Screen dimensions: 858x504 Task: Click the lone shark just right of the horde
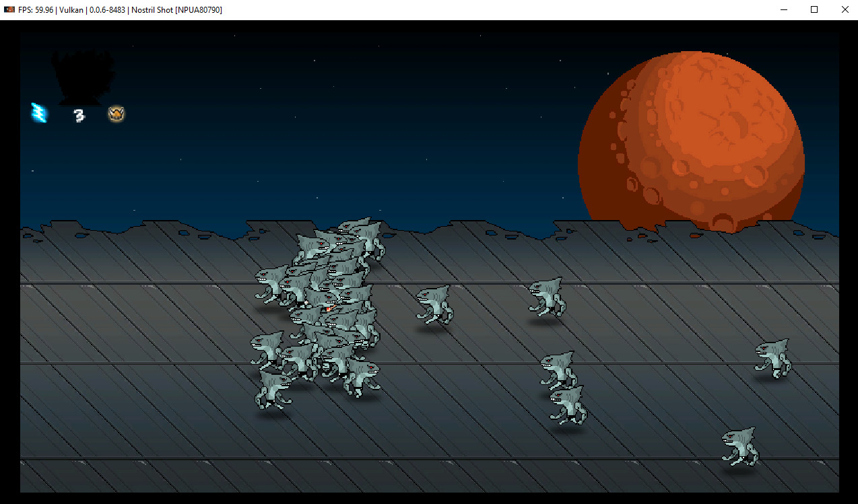[434, 305]
